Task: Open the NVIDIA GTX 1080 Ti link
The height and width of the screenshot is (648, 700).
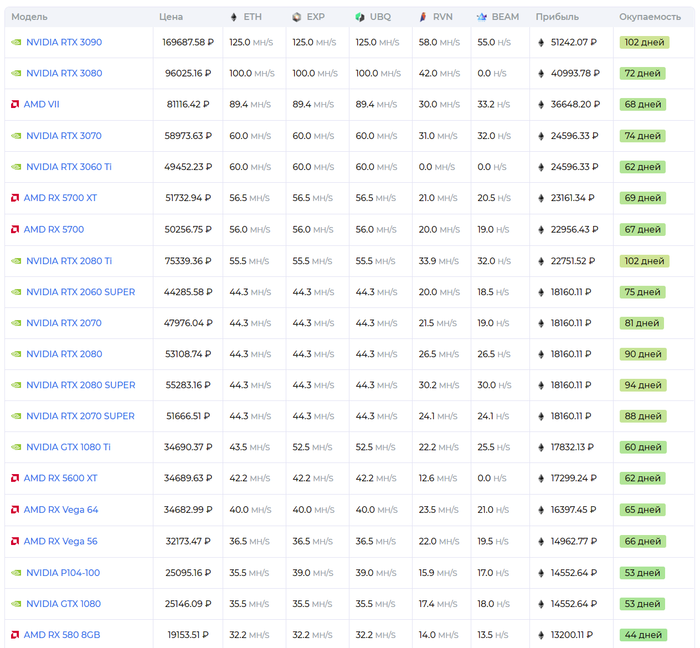Action: (68, 447)
